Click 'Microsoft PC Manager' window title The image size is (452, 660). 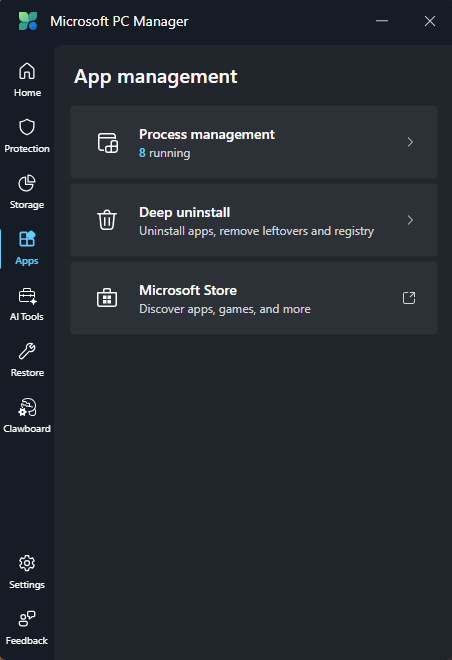[x=119, y=21]
